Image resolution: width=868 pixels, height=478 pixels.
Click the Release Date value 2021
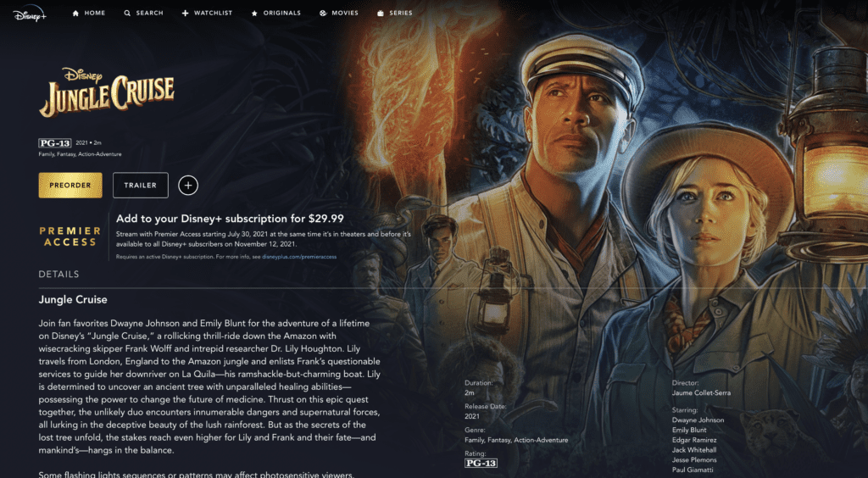pos(472,416)
